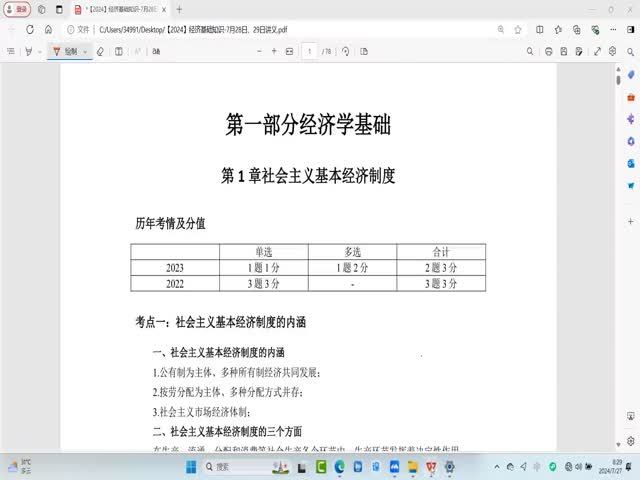Click the address bar zoom magnifier icon
Image resolution: width=640 pixels, height=480 pixels.
pos(501,29)
